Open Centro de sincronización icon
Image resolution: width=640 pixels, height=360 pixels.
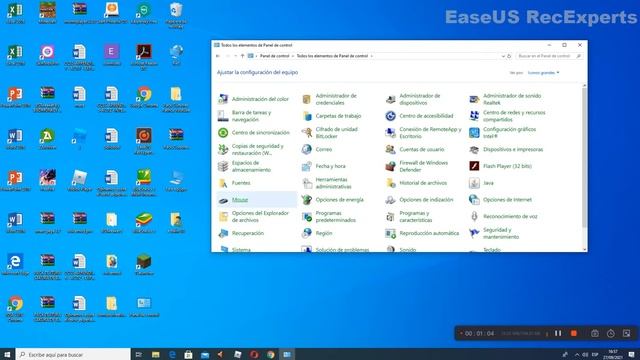coord(223,133)
